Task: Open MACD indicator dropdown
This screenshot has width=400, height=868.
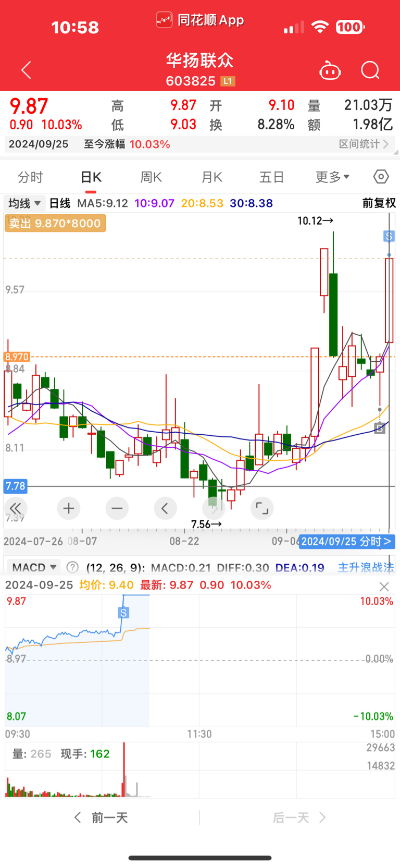Action: point(33,567)
